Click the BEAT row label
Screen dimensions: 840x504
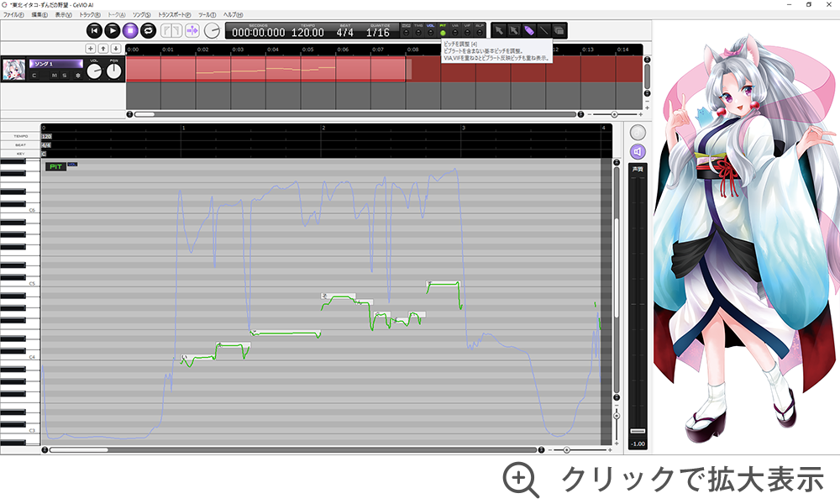pos(20,144)
